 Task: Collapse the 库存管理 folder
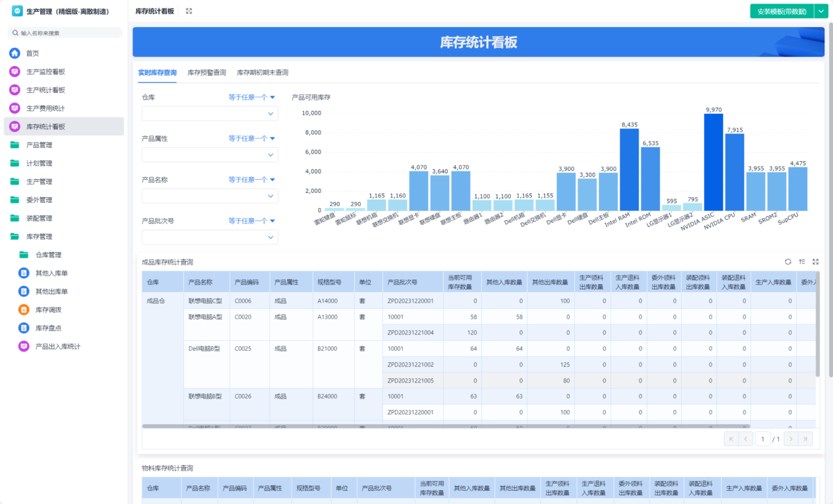point(15,237)
